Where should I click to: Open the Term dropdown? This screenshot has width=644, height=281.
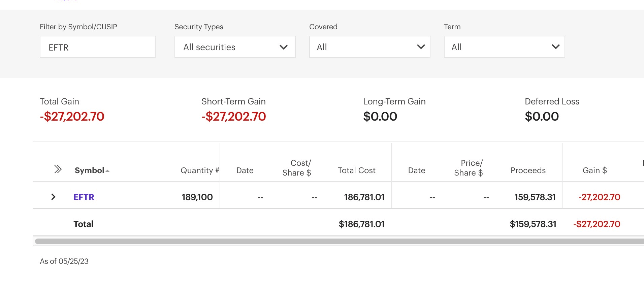click(x=504, y=47)
